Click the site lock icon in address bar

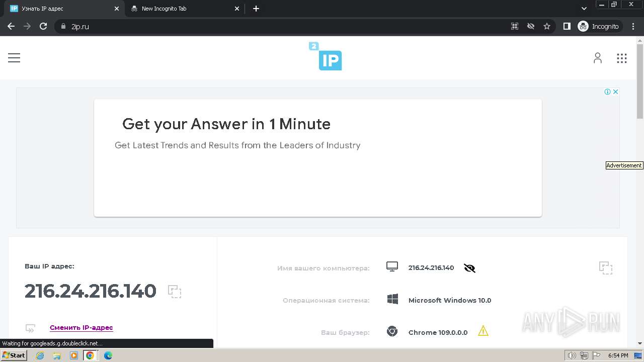63,26
